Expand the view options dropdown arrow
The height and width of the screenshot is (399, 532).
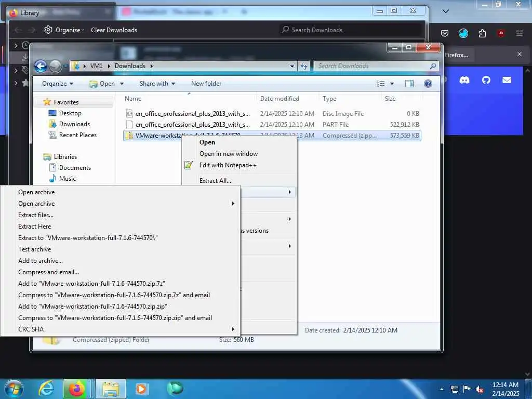tap(392, 84)
